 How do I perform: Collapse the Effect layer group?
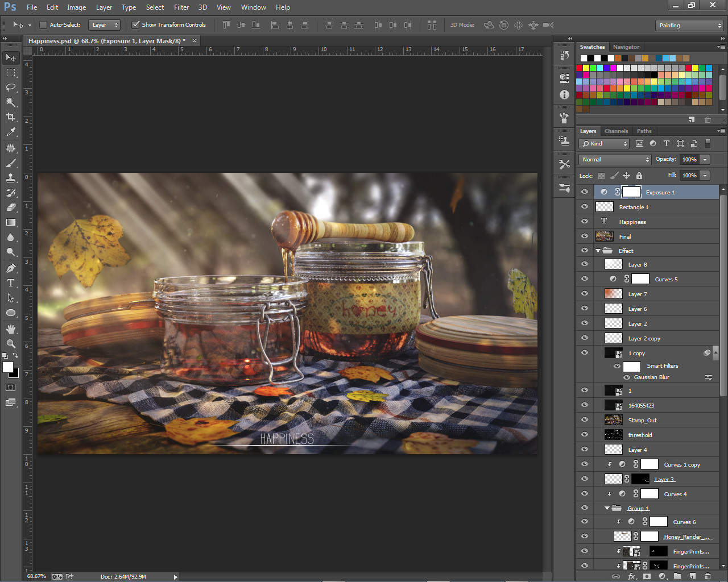point(598,251)
